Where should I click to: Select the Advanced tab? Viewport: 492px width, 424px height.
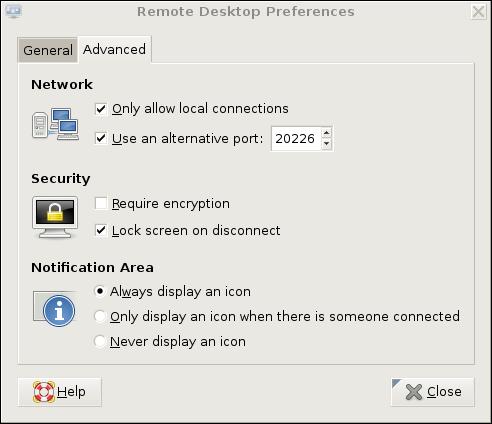tap(114, 49)
